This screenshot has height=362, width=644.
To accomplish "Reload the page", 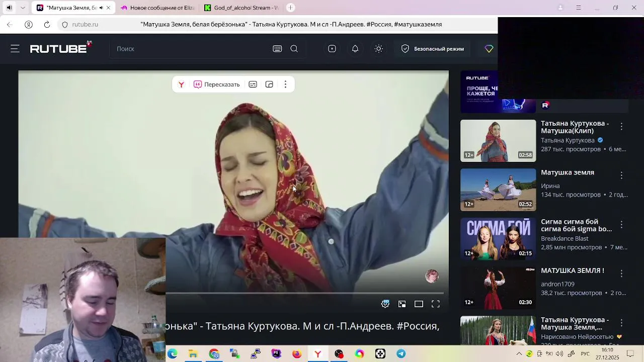I will pyautogui.click(x=47, y=24).
